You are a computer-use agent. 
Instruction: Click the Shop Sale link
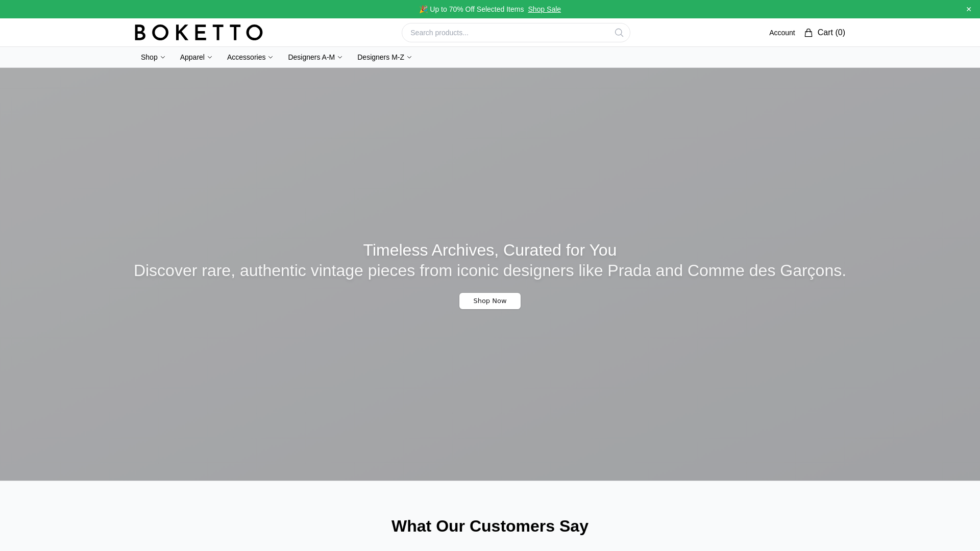pyautogui.click(x=544, y=9)
